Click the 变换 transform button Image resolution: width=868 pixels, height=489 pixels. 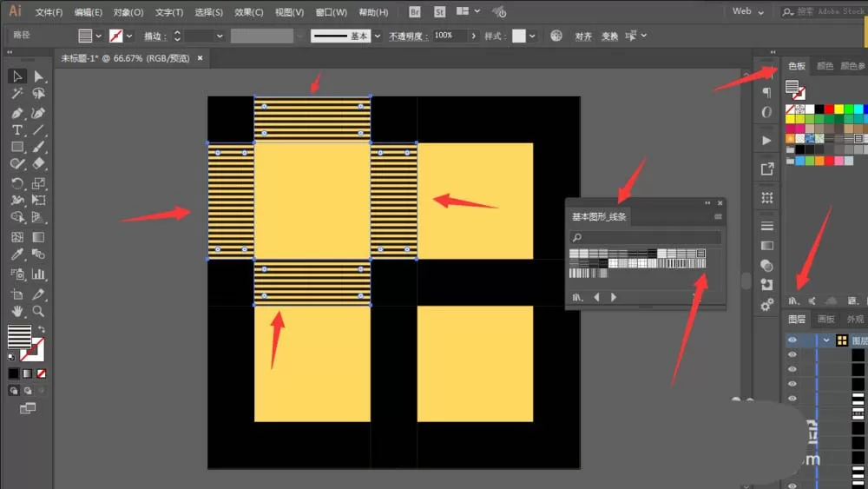[x=609, y=36]
